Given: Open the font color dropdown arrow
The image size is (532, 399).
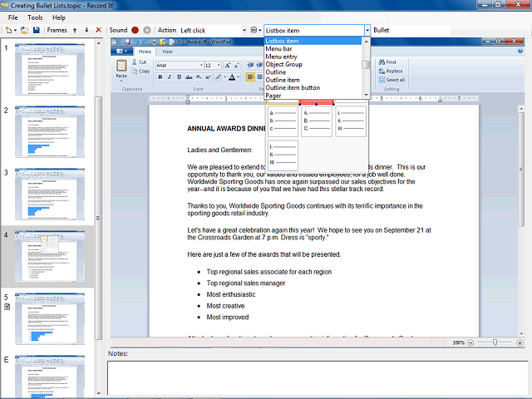Looking at the screenshot, I should click(239, 77).
